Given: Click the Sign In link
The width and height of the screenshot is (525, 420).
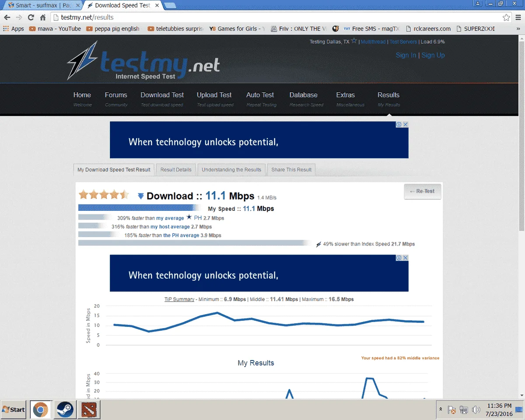Looking at the screenshot, I should pyautogui.click(x=406, y=55).
